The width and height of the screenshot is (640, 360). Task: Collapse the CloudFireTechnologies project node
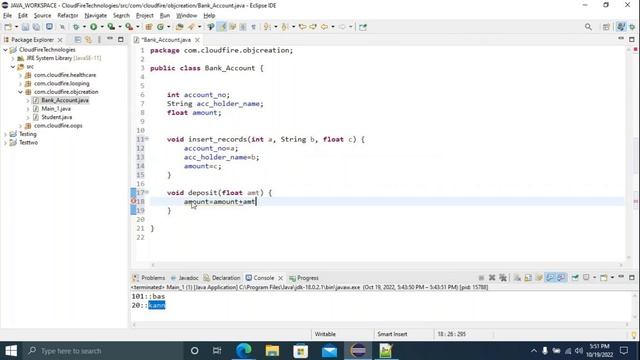point(5,50)
